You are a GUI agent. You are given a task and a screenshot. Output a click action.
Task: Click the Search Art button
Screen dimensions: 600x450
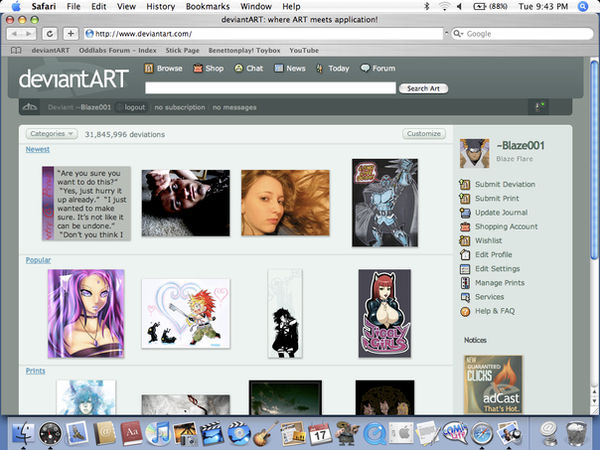(423, 88)
